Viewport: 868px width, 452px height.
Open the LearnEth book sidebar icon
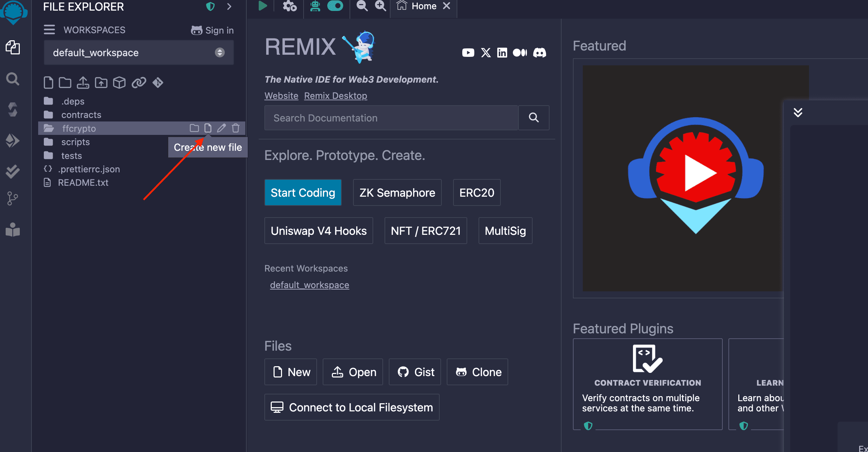13,230
